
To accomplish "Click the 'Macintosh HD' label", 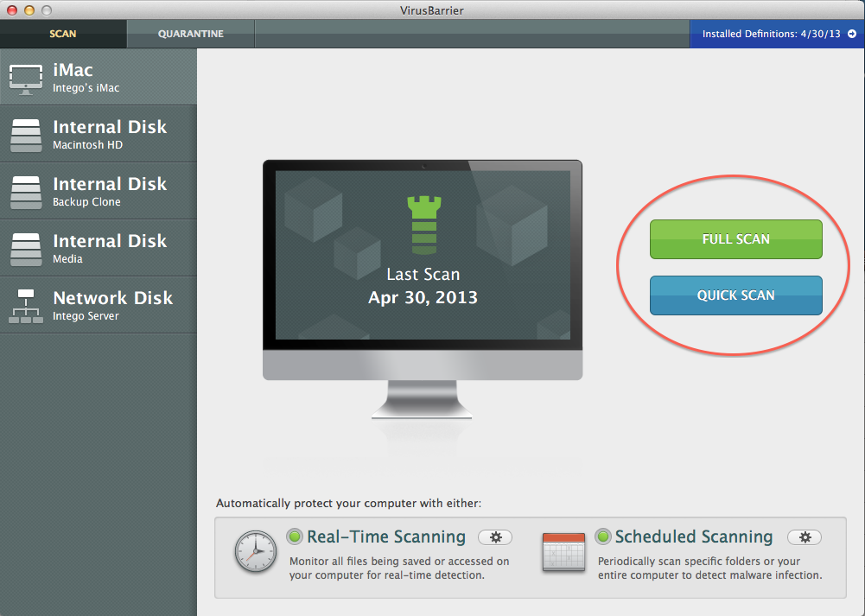I will pyautogui.click(x=88, y=145).
